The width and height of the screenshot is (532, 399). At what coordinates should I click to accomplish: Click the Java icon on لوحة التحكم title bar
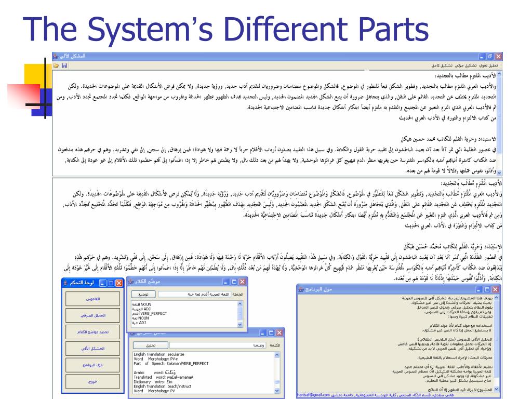65,283
